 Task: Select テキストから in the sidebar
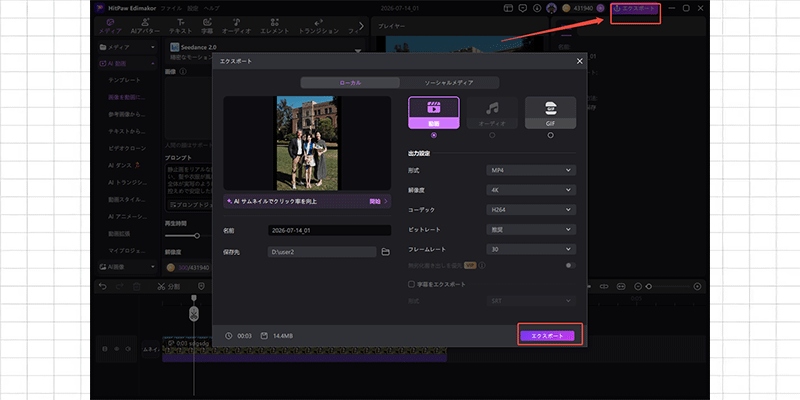127,131
